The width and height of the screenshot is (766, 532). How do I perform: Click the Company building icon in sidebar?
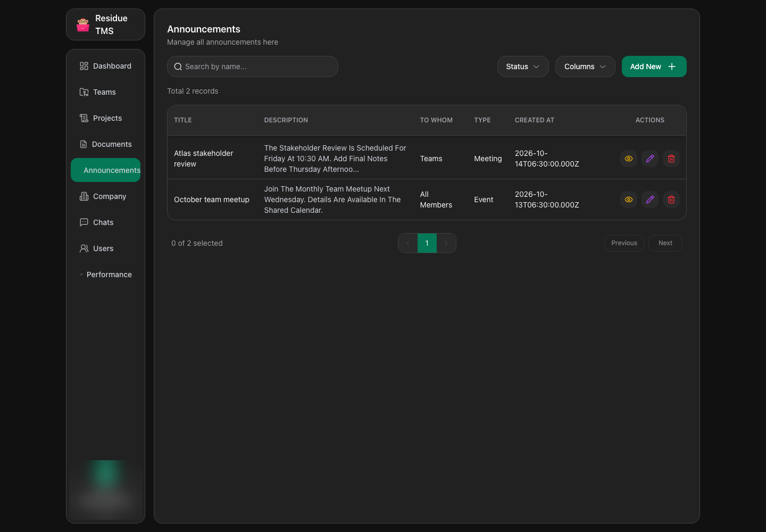coord(84,196)
